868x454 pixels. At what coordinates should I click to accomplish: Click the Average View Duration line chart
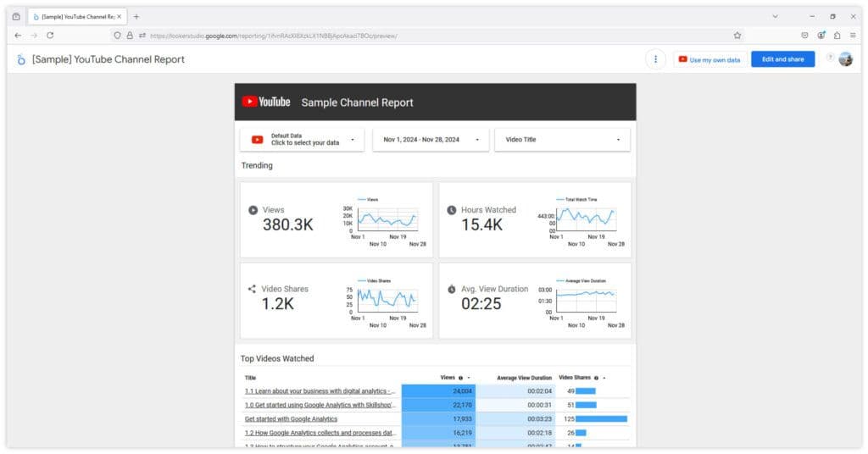[x=587, y=301]
